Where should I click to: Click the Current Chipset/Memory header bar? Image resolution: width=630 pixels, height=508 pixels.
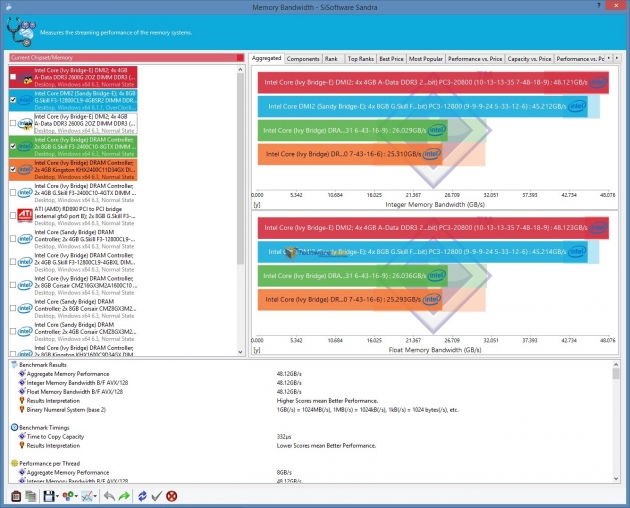pyautogui.click(x=127, y=57)
